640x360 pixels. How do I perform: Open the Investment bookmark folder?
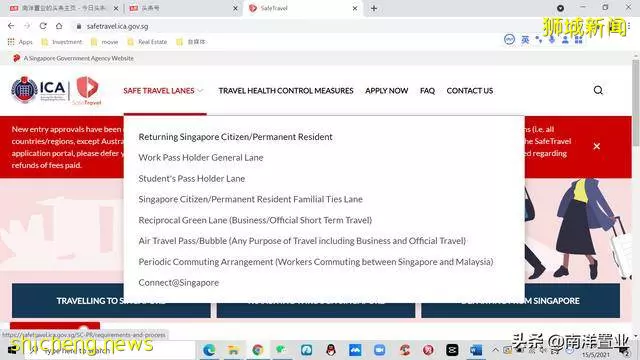(62, 42)
